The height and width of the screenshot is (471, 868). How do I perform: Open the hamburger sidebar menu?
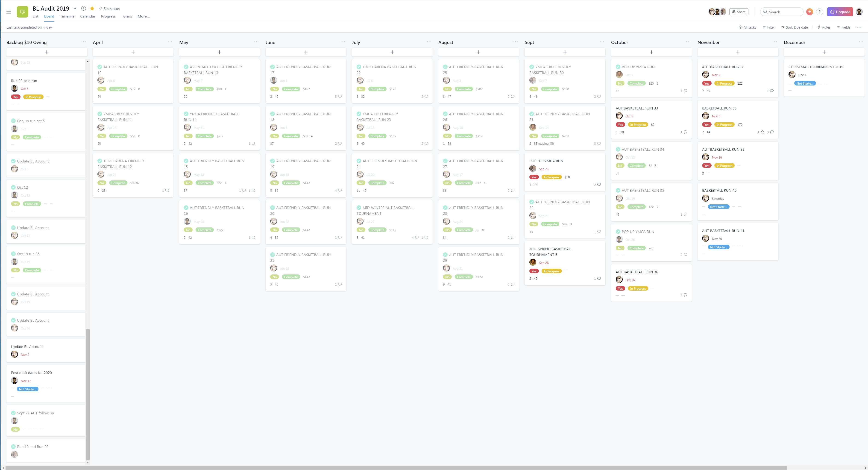[9, 12]
